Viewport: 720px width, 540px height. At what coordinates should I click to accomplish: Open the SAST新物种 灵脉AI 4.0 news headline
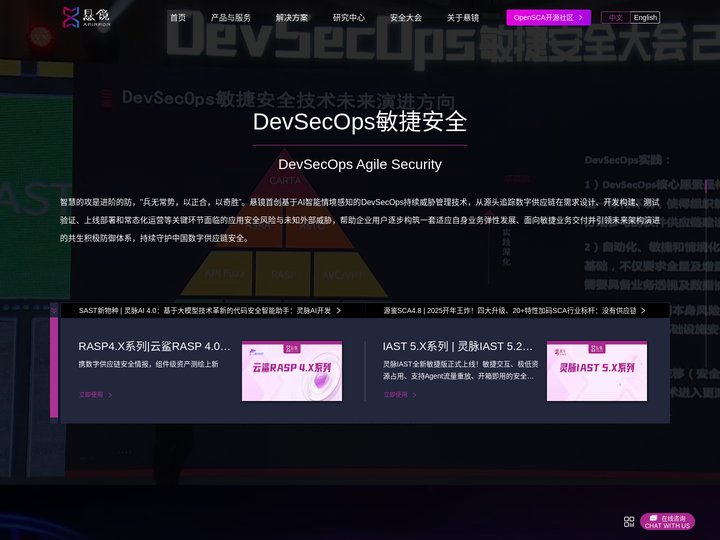(205, 311)
